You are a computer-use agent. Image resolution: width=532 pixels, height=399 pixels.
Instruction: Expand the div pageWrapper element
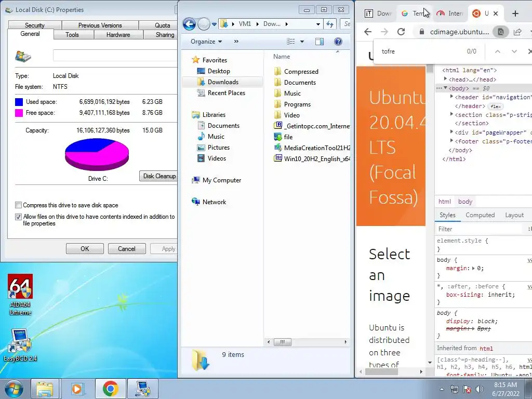451,131
